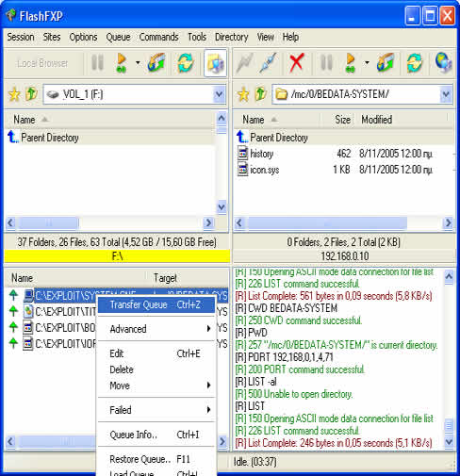The image size is (460, 476).
Task: Click local pane transfer queue play icon
Action: click(122, 62)
